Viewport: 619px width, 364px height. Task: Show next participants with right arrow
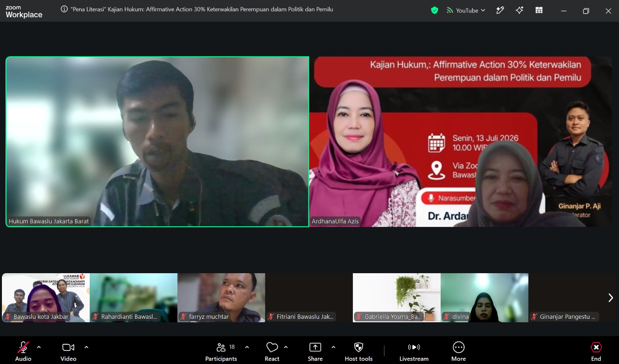(x=610, y=298)
